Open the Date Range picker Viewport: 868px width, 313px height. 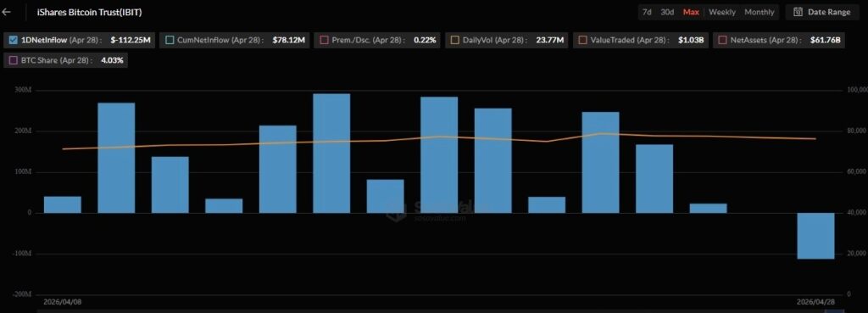point(822,12)
